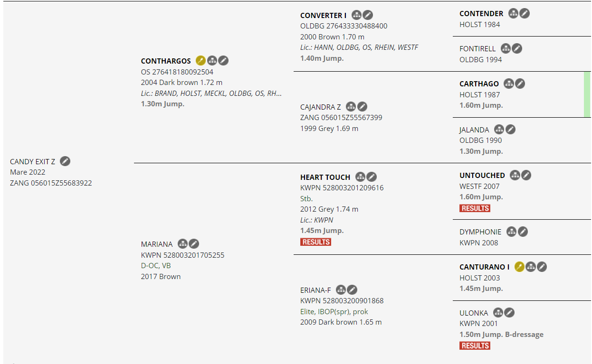Click the edit pencil beside HEART TOUCH
592x364 pixels.
(372, 177)
